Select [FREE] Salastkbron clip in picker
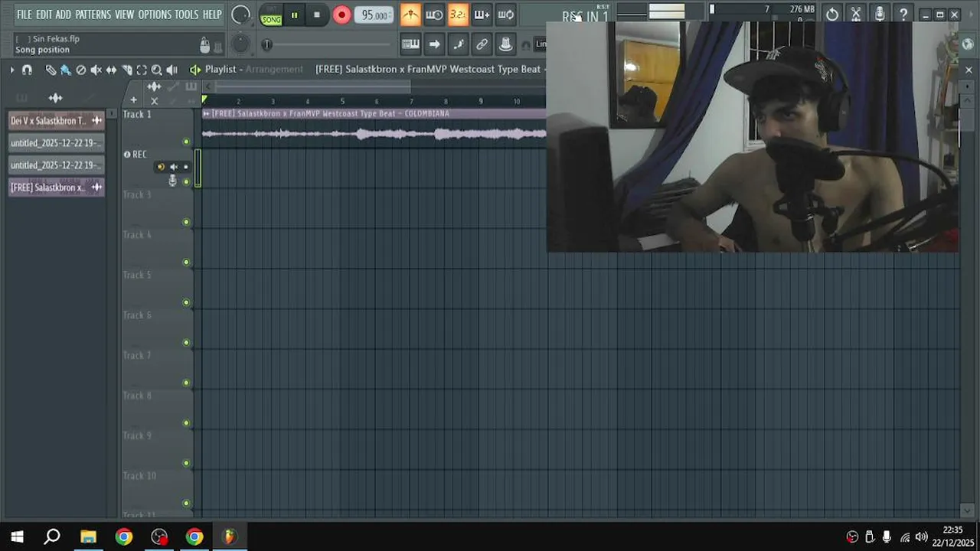The width and height of the screenshot is (980, 551). (56, 187)
